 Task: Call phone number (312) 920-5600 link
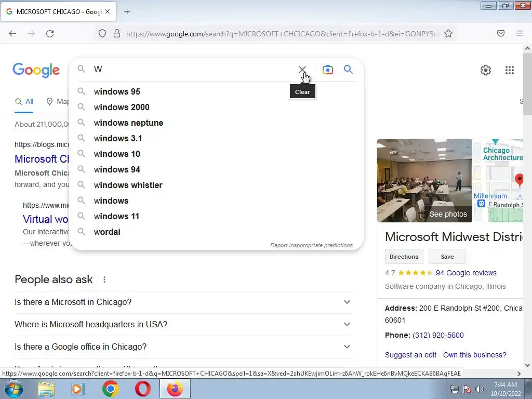[438, 335]
